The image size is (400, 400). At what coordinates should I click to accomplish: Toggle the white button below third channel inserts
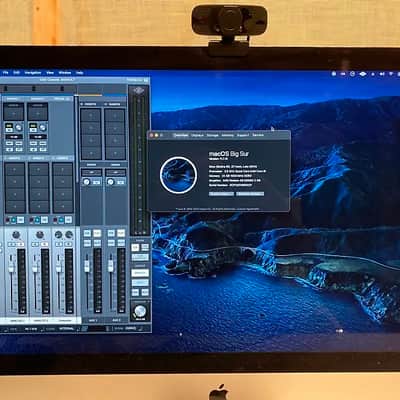[x=68, y=220]
